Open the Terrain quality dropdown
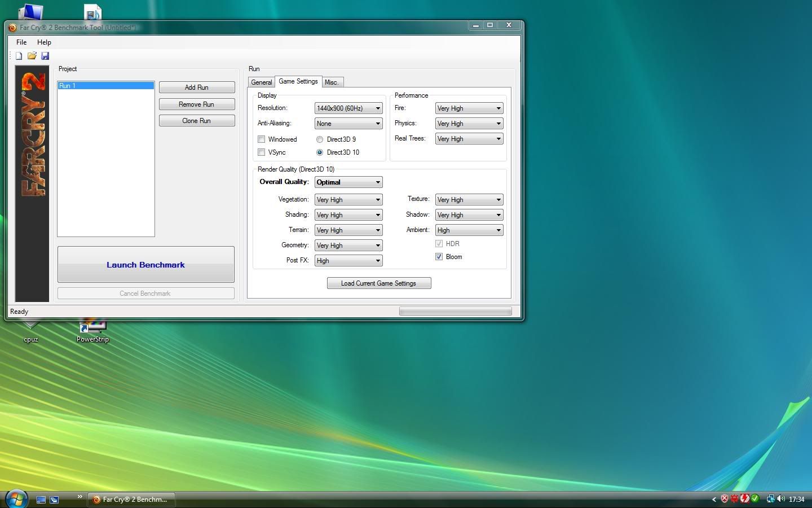This screenshot has width=812, height=508. coord(348,230)
